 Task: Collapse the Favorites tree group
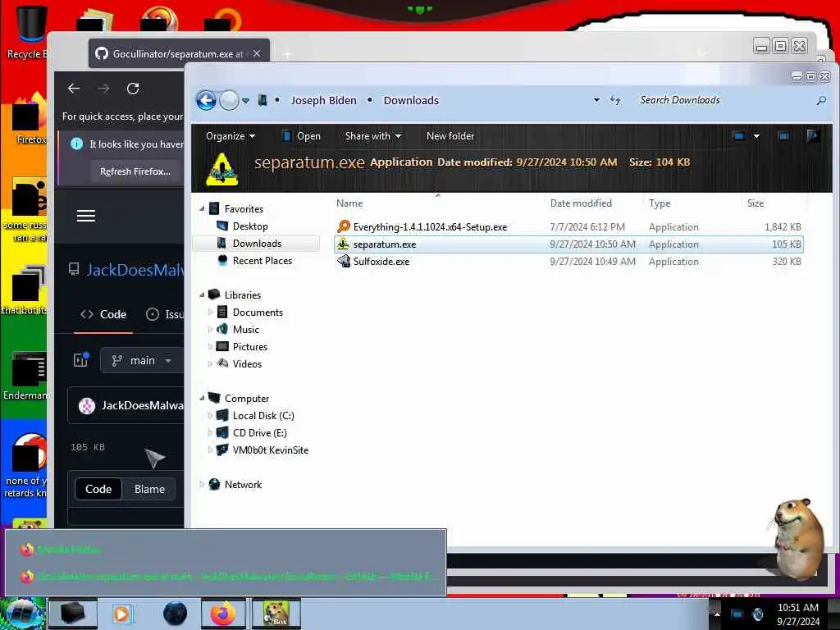point(202,209)
